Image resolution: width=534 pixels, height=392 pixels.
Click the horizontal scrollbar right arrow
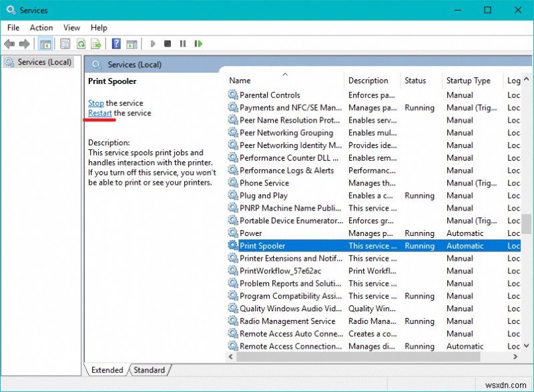515,357
